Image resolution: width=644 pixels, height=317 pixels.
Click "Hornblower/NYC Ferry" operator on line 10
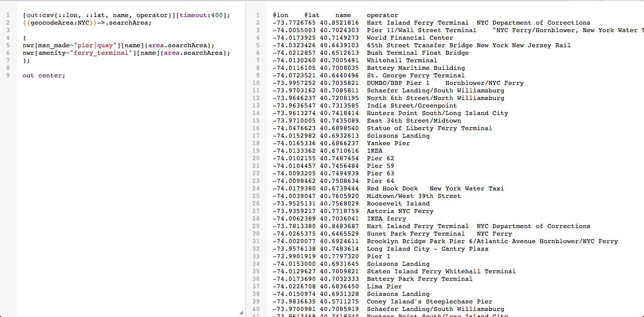485,83
